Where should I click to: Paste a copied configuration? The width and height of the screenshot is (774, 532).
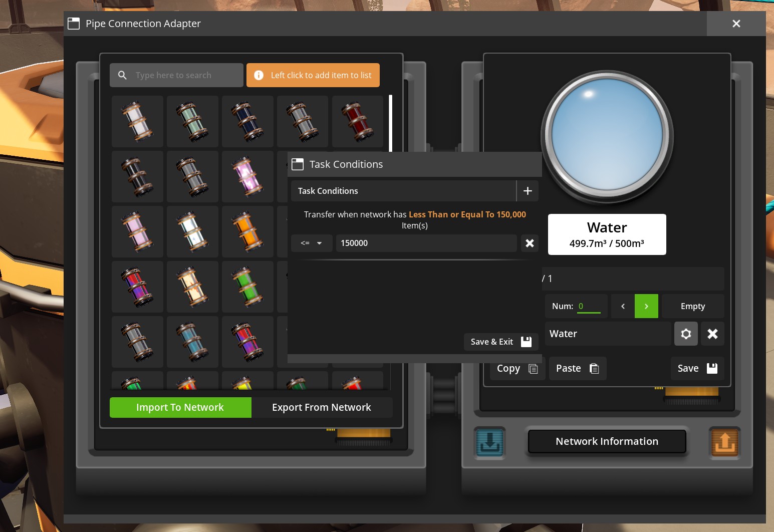[578, 368]
